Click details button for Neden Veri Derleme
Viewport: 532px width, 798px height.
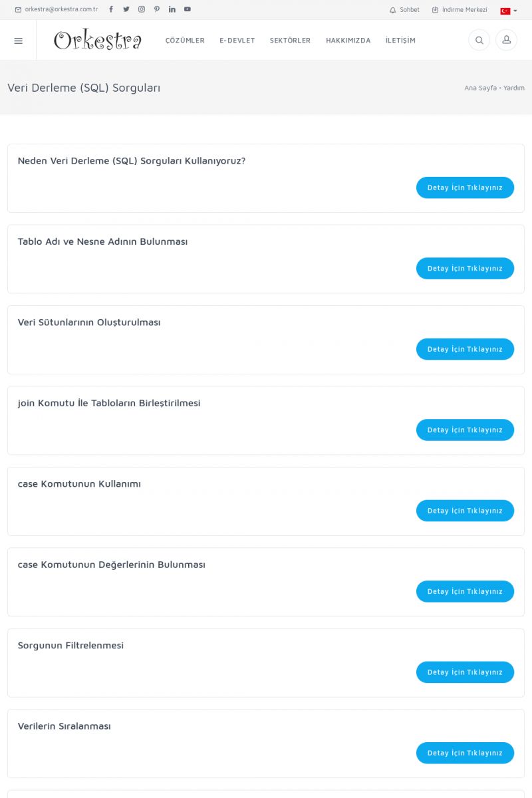tap(465, 188)
